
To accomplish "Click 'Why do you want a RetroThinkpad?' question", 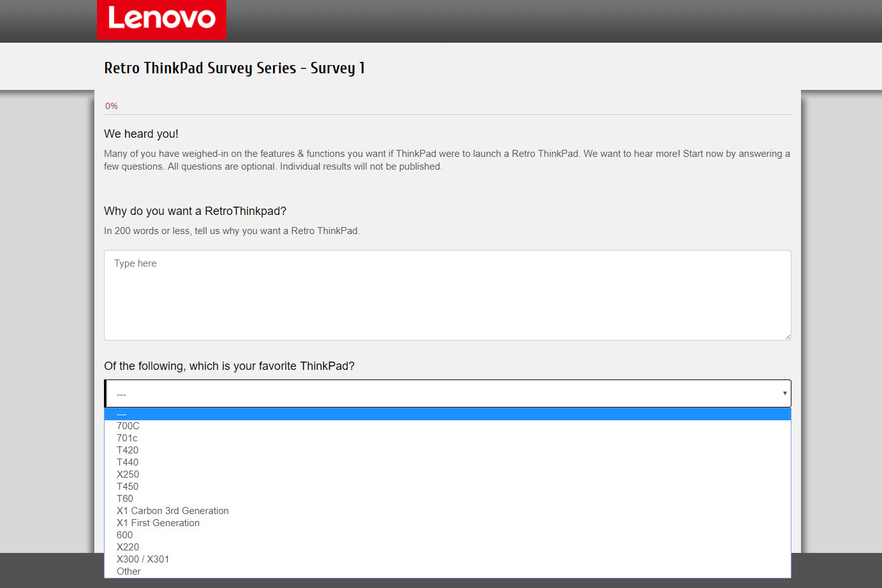I will click(195, 211).
